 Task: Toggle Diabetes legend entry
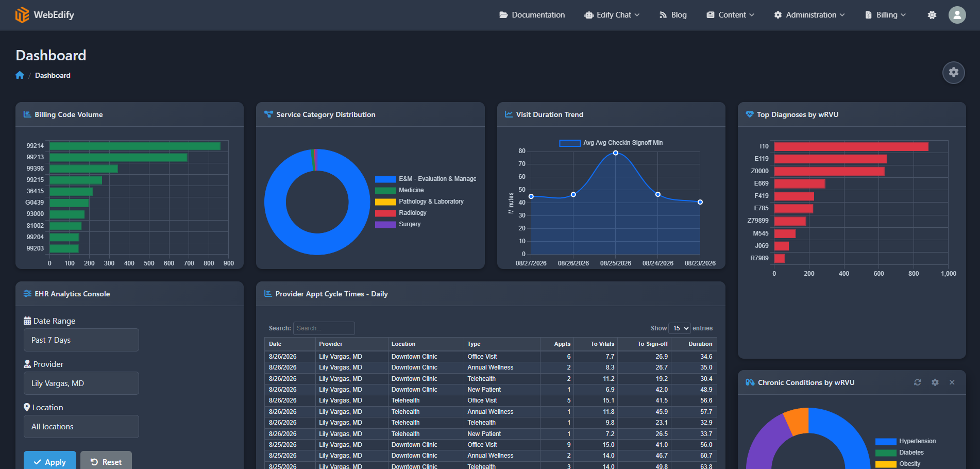(899, 453)
